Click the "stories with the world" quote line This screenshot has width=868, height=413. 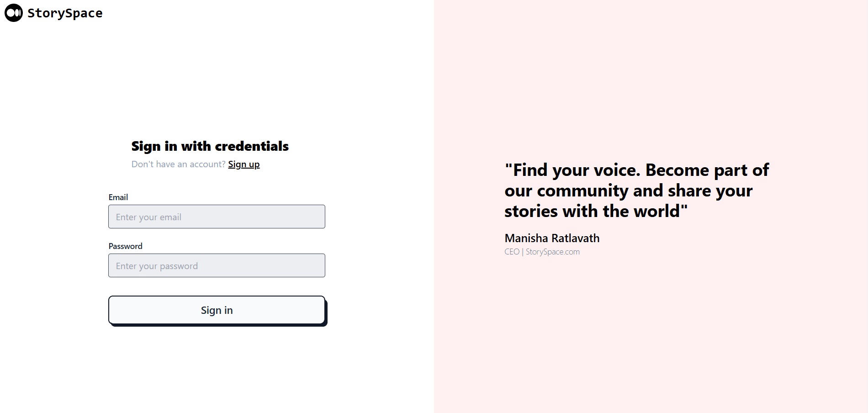tap(592, 212)
